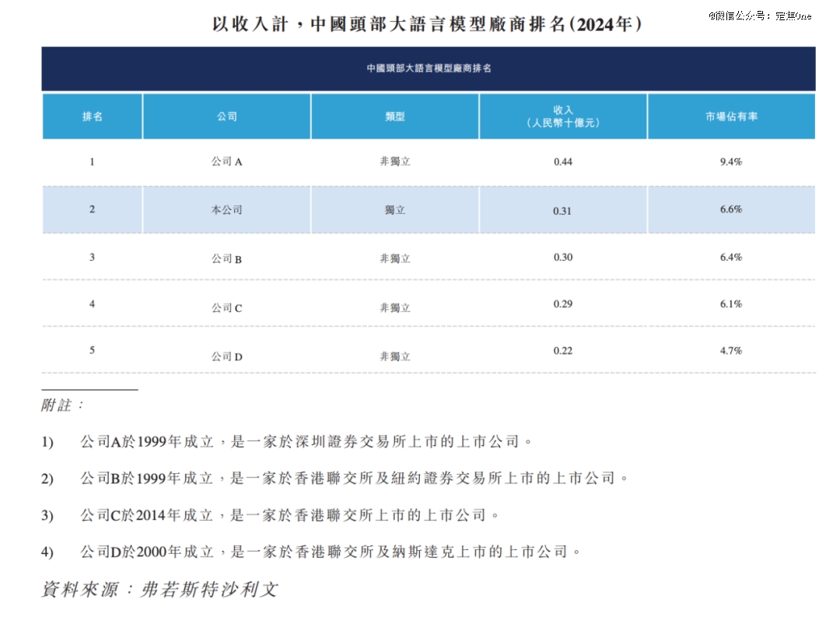
Task: Click the 公司 D cell in the table
Action: [x=226, y=356]
